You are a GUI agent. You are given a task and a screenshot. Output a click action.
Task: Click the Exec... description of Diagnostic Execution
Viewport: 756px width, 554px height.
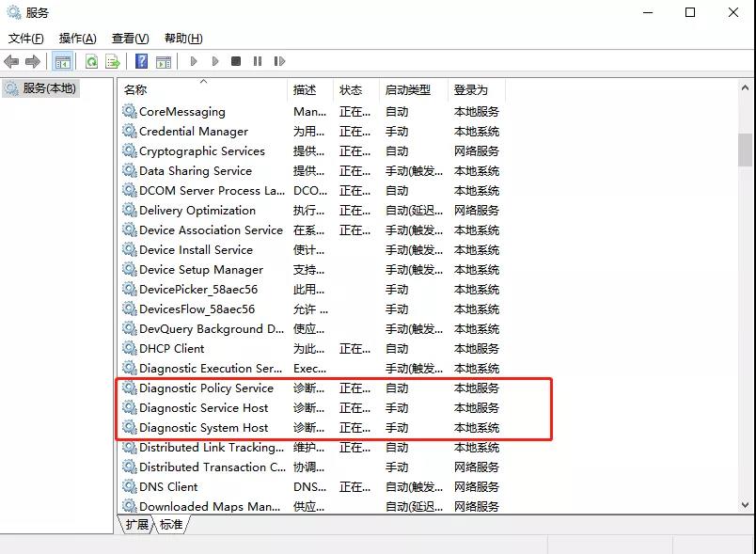pos(309,369)
